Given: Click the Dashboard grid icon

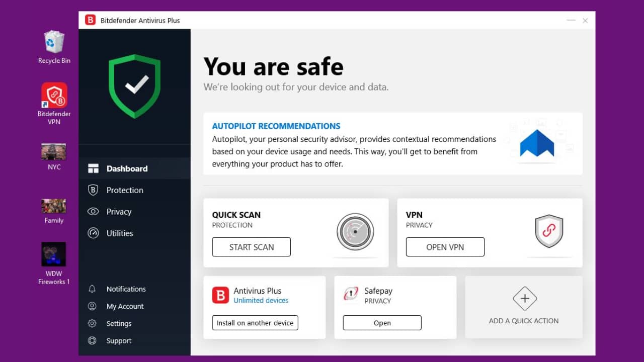Looking at the screenshot, I should click(x=93, y=168).
